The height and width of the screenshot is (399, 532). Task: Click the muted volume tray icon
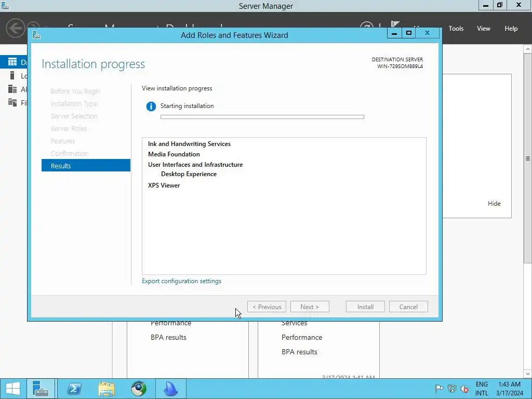(464, 389)
